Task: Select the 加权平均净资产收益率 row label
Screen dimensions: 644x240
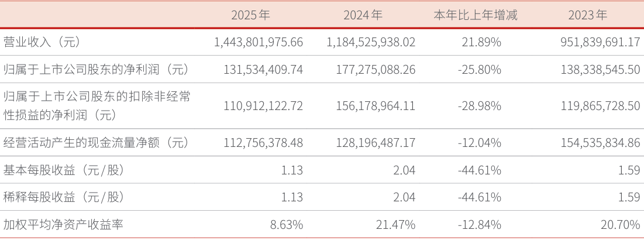Action: 63,224
